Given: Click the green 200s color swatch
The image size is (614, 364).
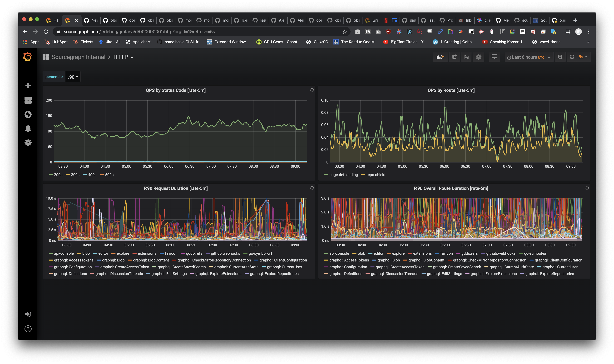Looking at the screenshot, I should [x=50, y=175].
